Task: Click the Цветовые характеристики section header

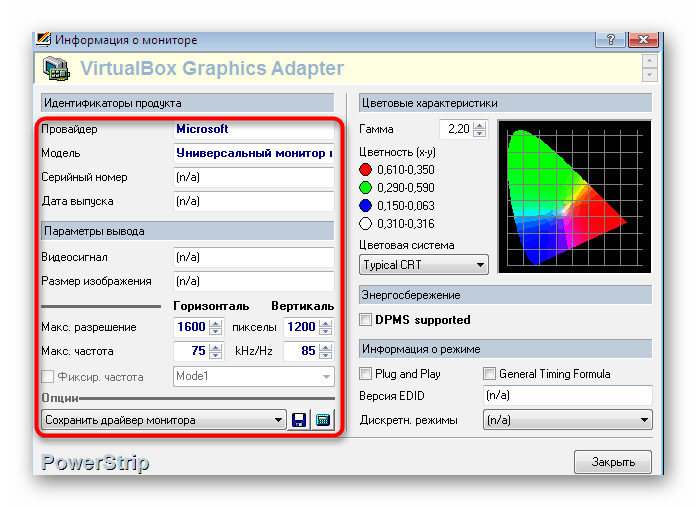Action: [x=506, y=103]
